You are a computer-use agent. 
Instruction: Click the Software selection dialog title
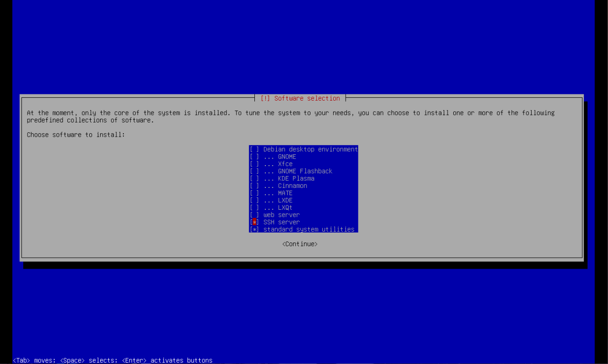point(307,98)
